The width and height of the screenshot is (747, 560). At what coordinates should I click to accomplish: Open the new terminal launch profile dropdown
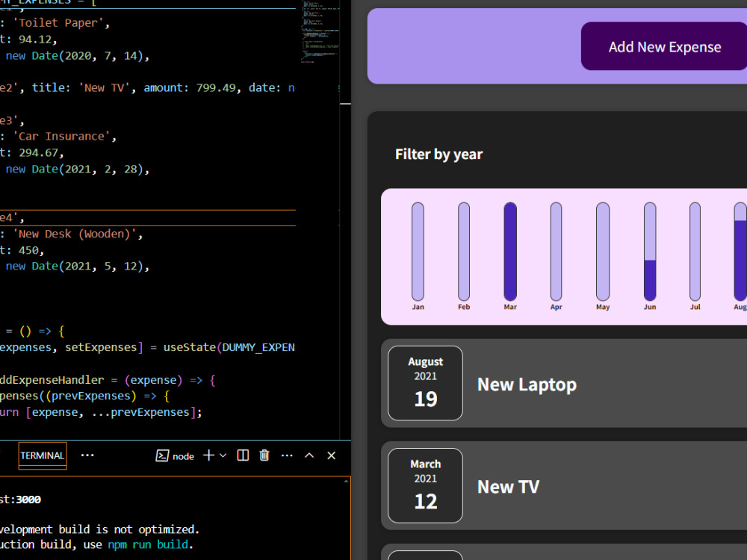223,455
